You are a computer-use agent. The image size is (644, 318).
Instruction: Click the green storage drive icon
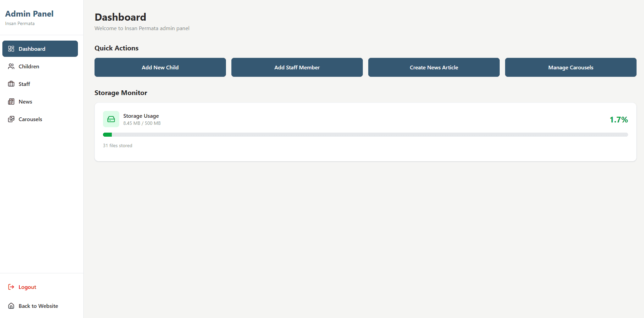pos(111,119)
